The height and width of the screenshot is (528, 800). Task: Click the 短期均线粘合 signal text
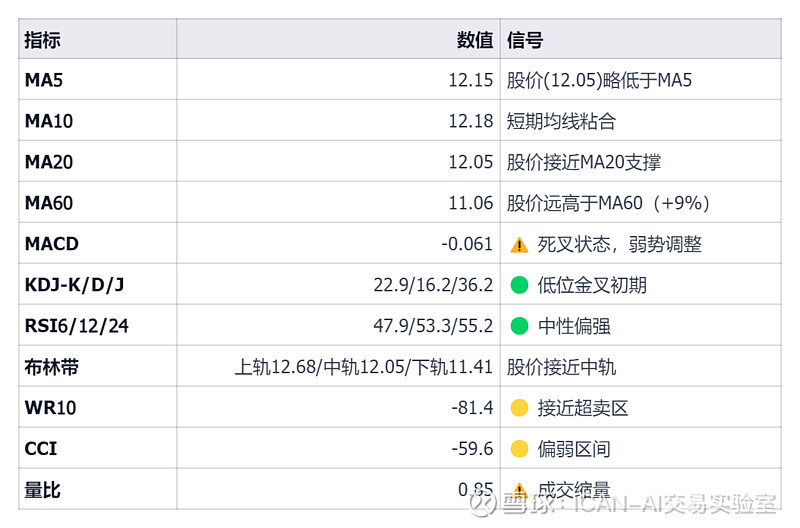pos(561,121)
